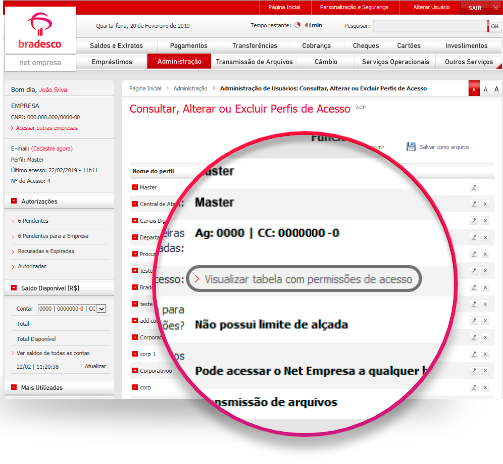Image resolution: width=503 pixels, height=464 pixels.
Task: Click the edit pencil on the add us row
Action: [x=474, y=321]
